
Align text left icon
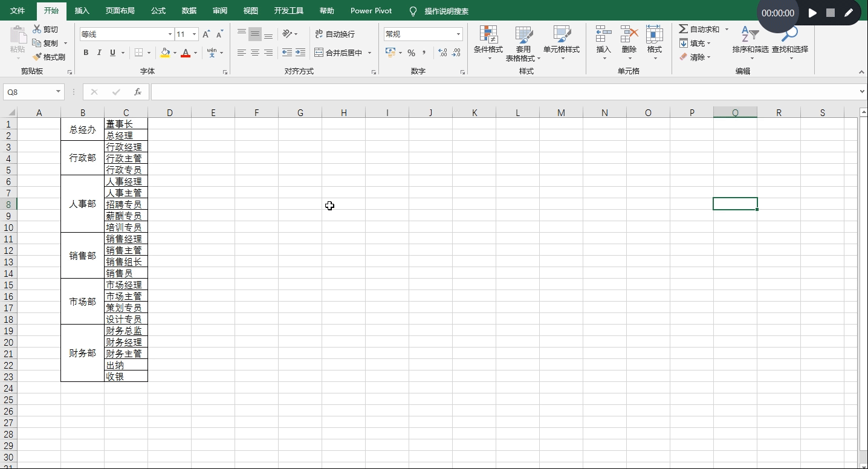[x=242, y=53]
